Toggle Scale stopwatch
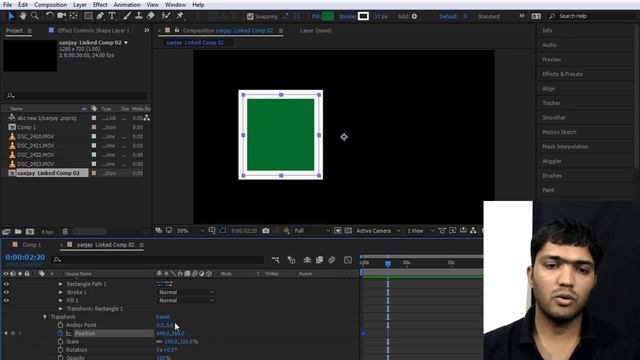640x360 pixels. (60, 342)
